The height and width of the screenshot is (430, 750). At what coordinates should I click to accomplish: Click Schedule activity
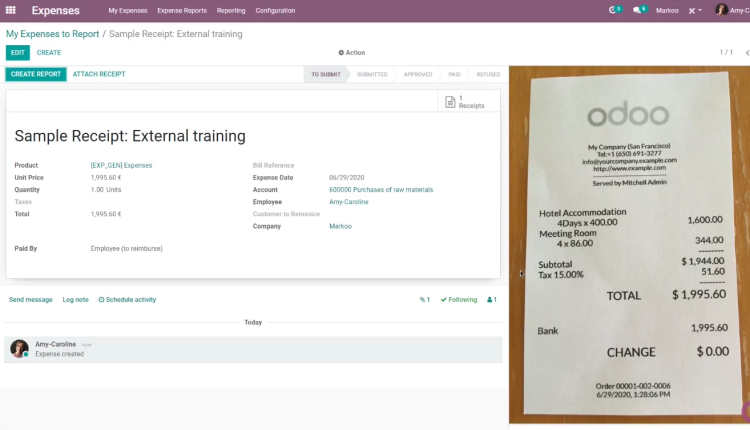click(127, 299)
